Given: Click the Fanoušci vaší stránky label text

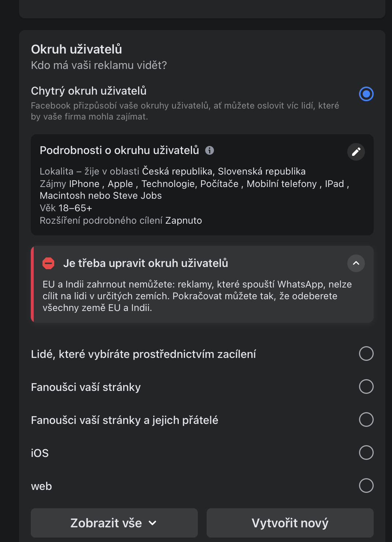Looking at the screenshot, I should [x=86, y=387].
